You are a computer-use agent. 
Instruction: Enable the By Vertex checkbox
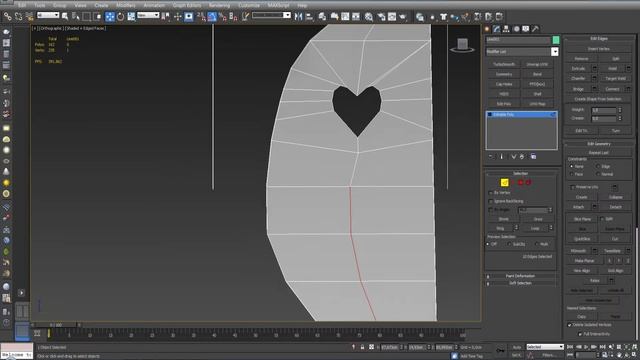491,193
